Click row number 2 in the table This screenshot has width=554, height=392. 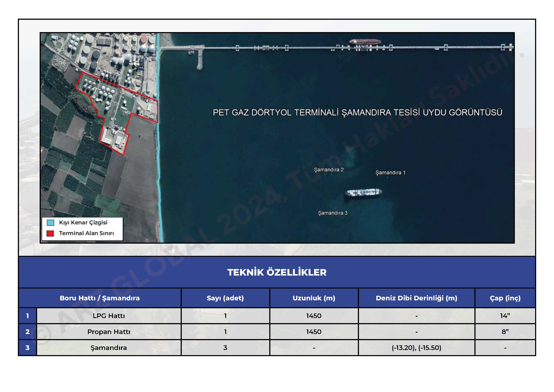point(27,332)
